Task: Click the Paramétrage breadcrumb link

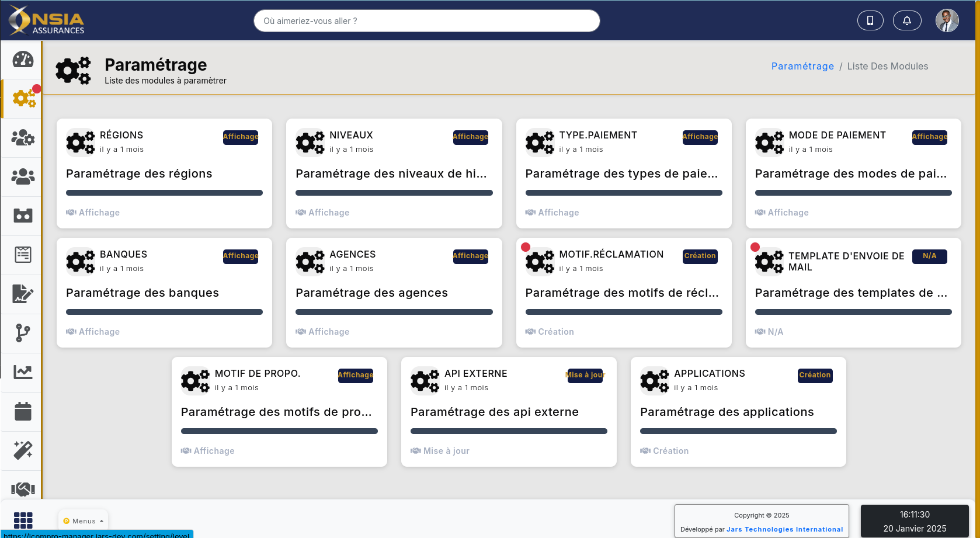Action: pyautogui.click(x=802, y=66)
